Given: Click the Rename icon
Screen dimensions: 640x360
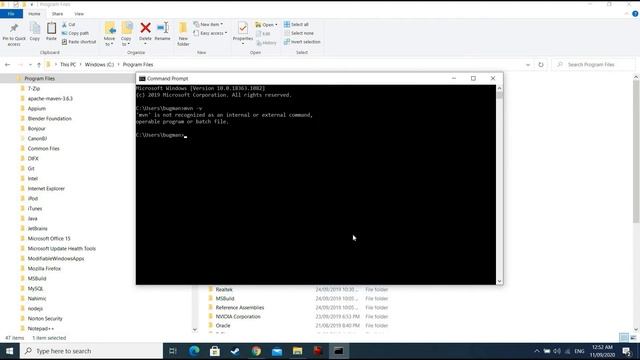Looking at the screenshot, I should pos(162,28).
